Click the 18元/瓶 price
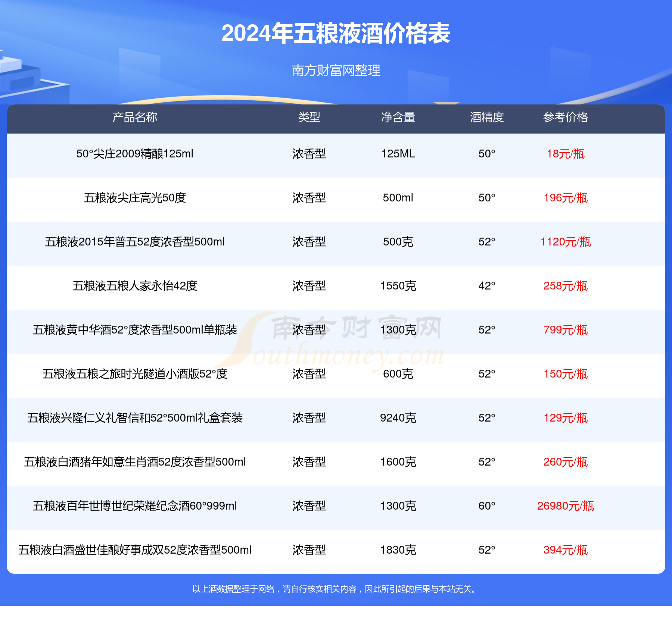Image resolution: width=672 pixels, height=623 pixels. pyautogui.click(x=566, y=154)
